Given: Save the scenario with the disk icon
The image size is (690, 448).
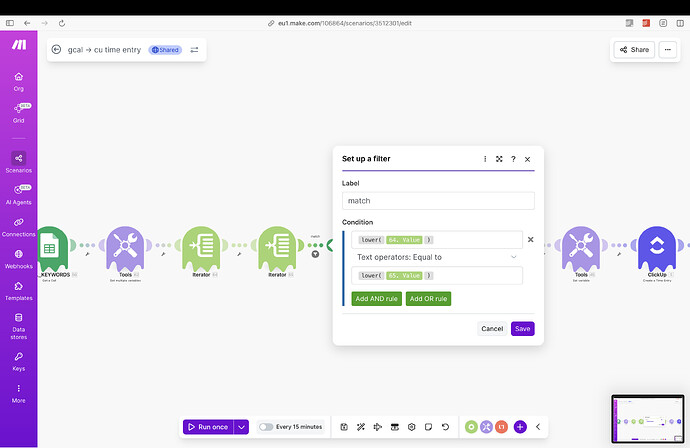Looking at the screenshot, I should point(344,427).
